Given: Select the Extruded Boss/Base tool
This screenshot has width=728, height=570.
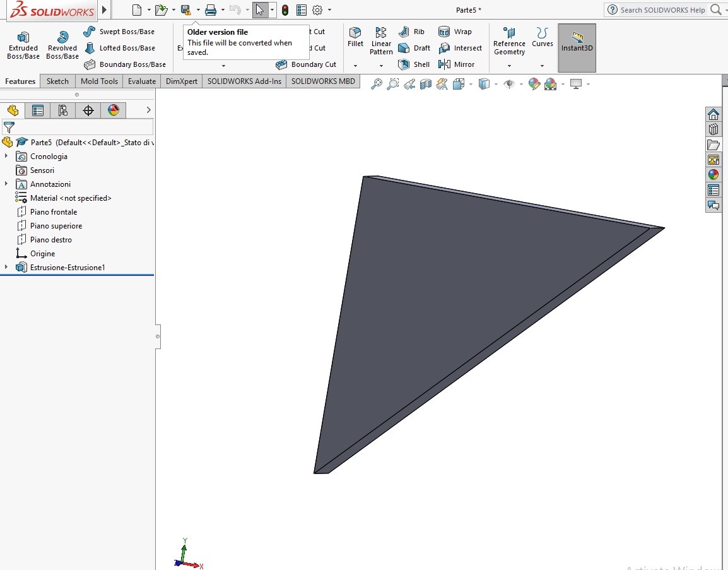Looking at the screenshot, I should [x=23, y=45].
